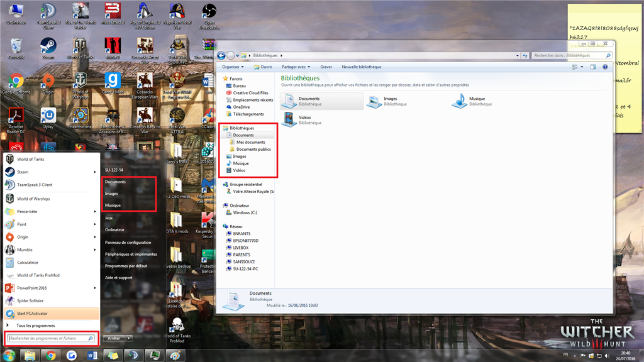This screenshot has width=644, height=362.
Task: Click the Explorer help question mark icon
Action: coord(605,67)
